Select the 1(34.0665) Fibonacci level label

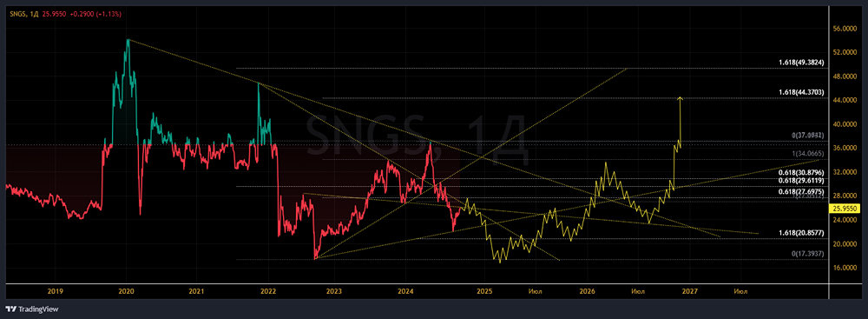(x=808, y=153)
